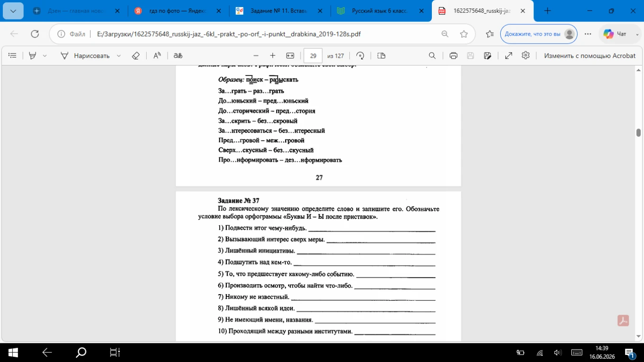Select the eraser tool
Image resolution: width=644 pixels, height=362 pixels.
pos(136,56)
